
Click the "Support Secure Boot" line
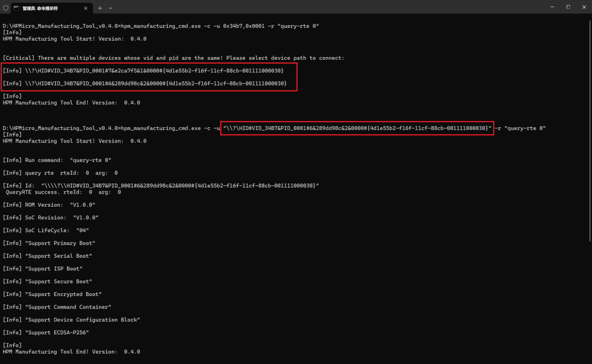[47, 282]
